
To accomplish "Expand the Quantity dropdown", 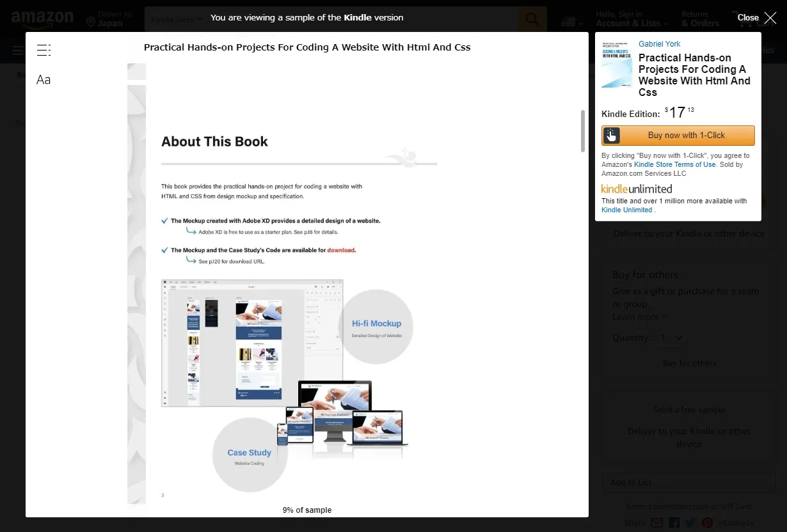I will click(x=671, y=338).
